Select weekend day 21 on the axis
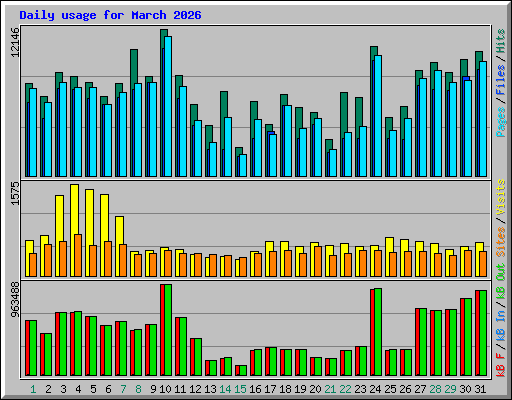 [330, 389]
